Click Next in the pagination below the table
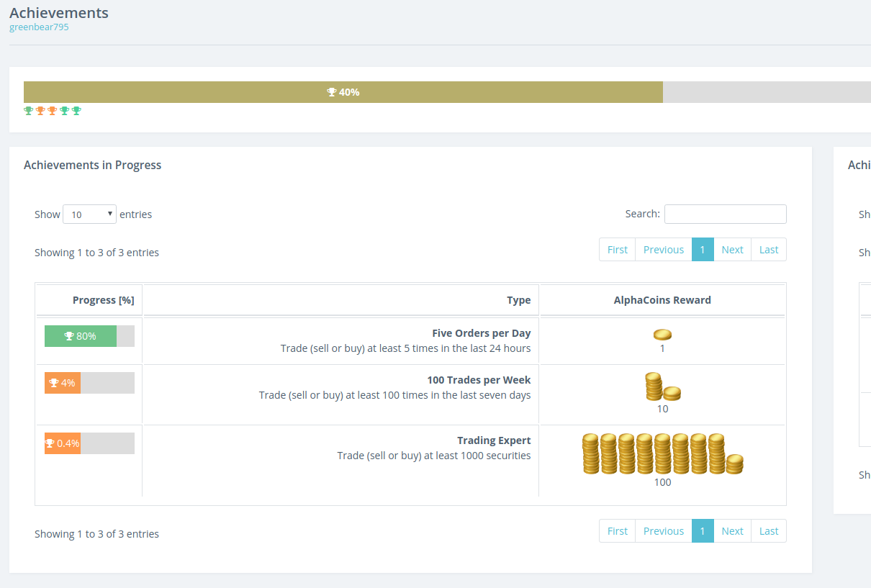The image size is (871, 588). point(733,531)
